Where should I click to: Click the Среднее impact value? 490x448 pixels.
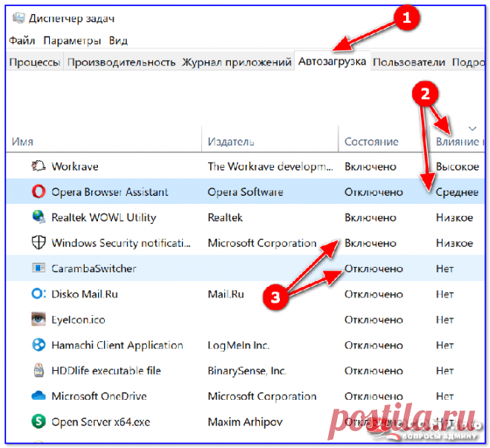[457, 192]
